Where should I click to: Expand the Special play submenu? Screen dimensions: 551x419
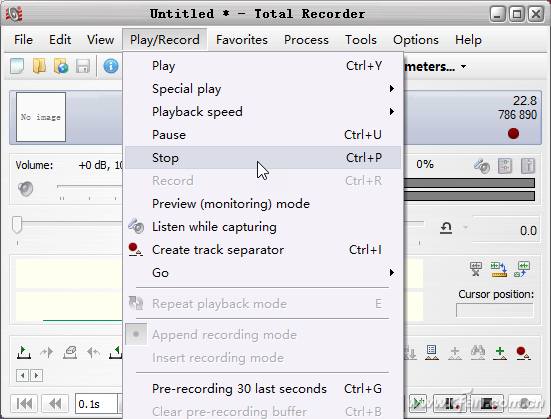pos(263,89)
